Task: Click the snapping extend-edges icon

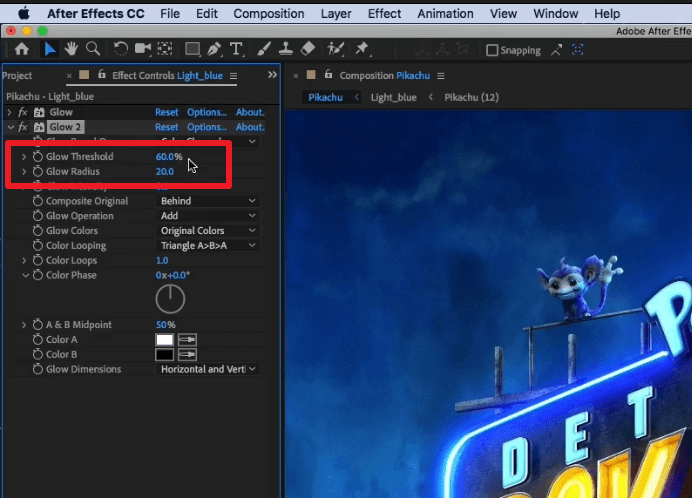Action: click(x=557, y=50)
